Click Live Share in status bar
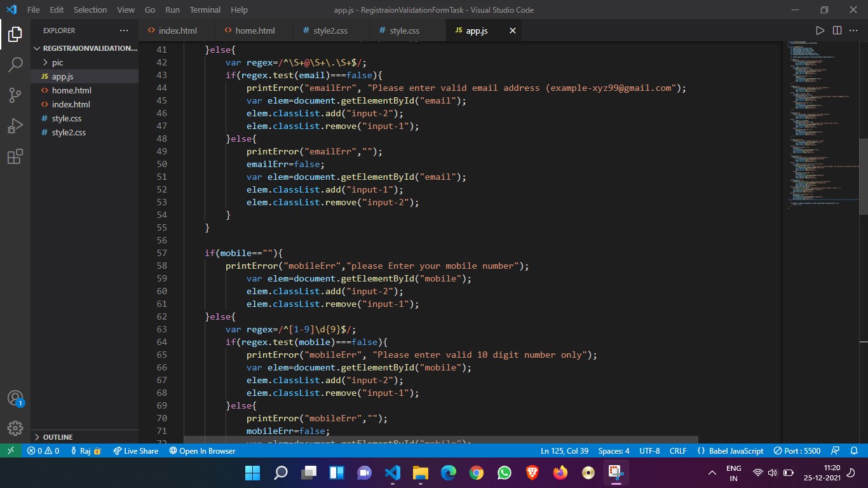 136,451
